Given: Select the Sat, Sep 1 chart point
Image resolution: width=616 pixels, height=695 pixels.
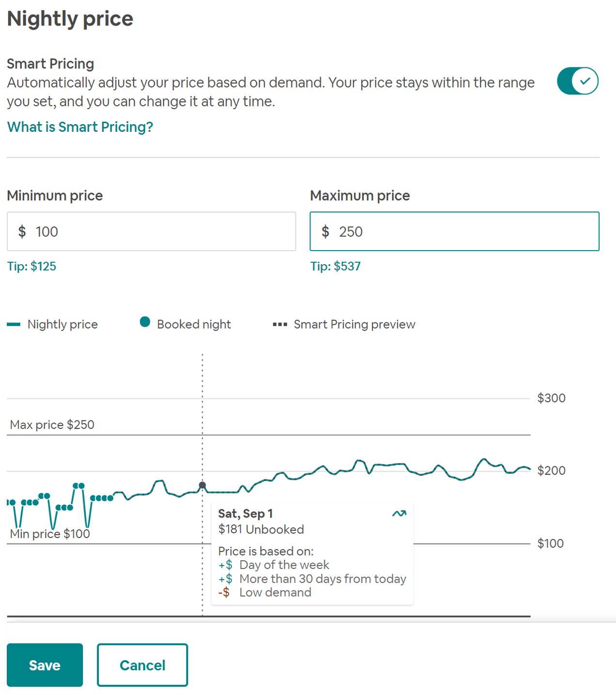Looking at the screenshot, I should pos(202,485).
